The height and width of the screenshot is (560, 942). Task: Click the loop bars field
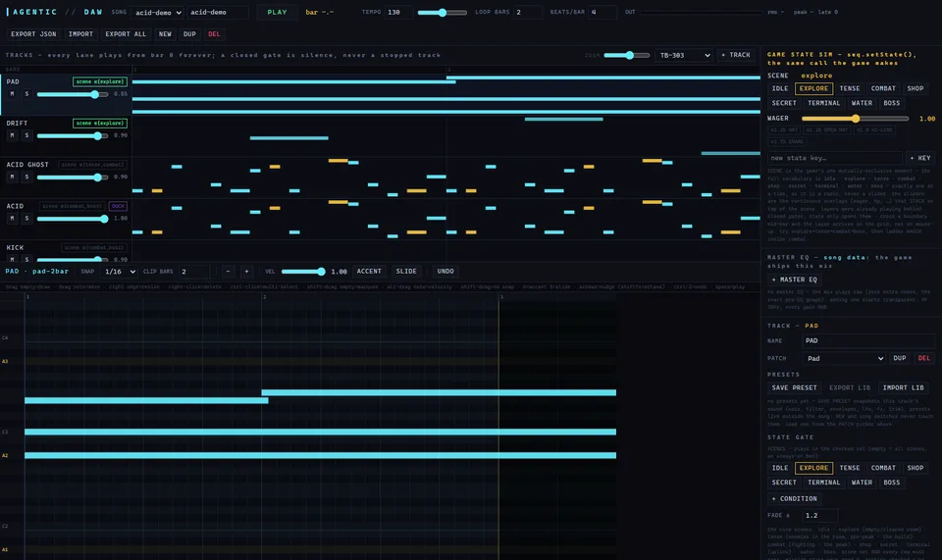[528, 12]
